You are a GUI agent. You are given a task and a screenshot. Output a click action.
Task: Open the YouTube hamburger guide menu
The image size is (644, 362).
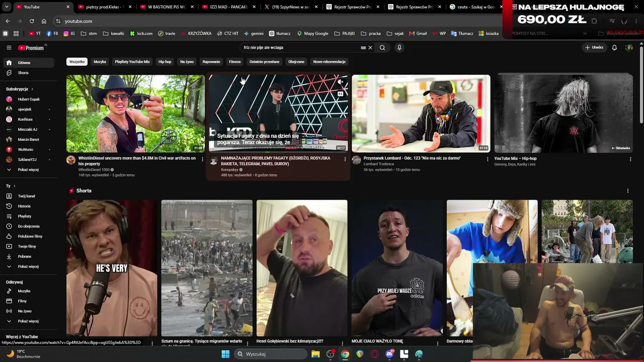[9, 48]
